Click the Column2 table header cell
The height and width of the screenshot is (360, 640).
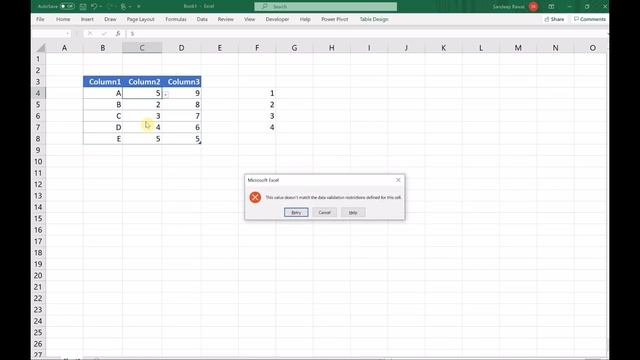(142, 82)
